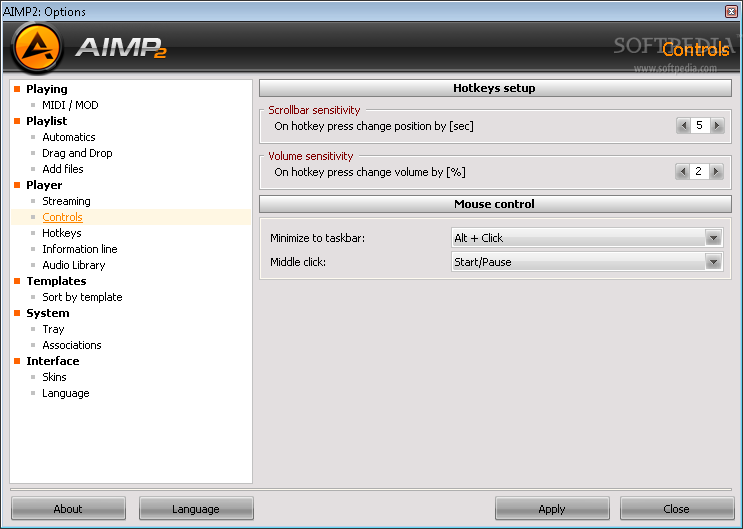The image size is (743, 529).
Task: Click the Close button at bottom right
Action: pyautogui.click(x=677, y=509)
